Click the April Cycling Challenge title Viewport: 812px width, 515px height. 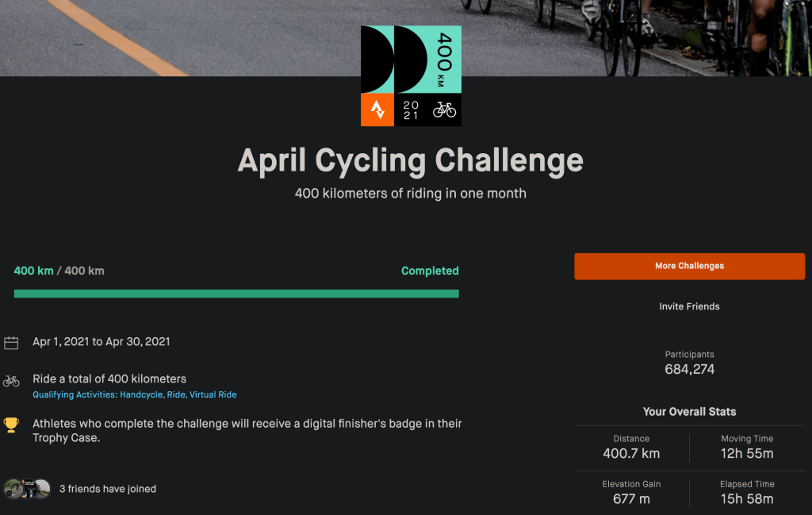[411, 160]
